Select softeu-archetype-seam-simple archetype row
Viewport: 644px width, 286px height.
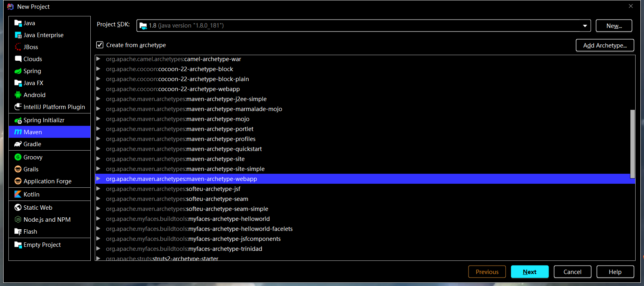365,209
